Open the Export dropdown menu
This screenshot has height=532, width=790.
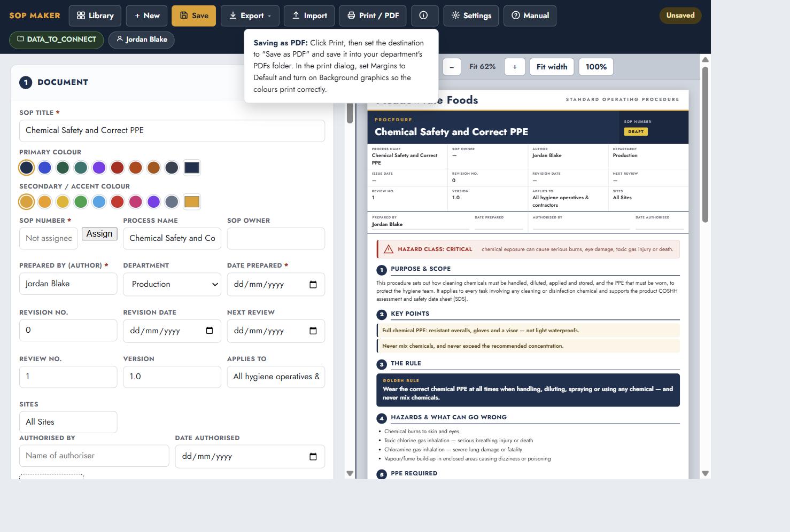pyautogui.click(x=250, y=15)
